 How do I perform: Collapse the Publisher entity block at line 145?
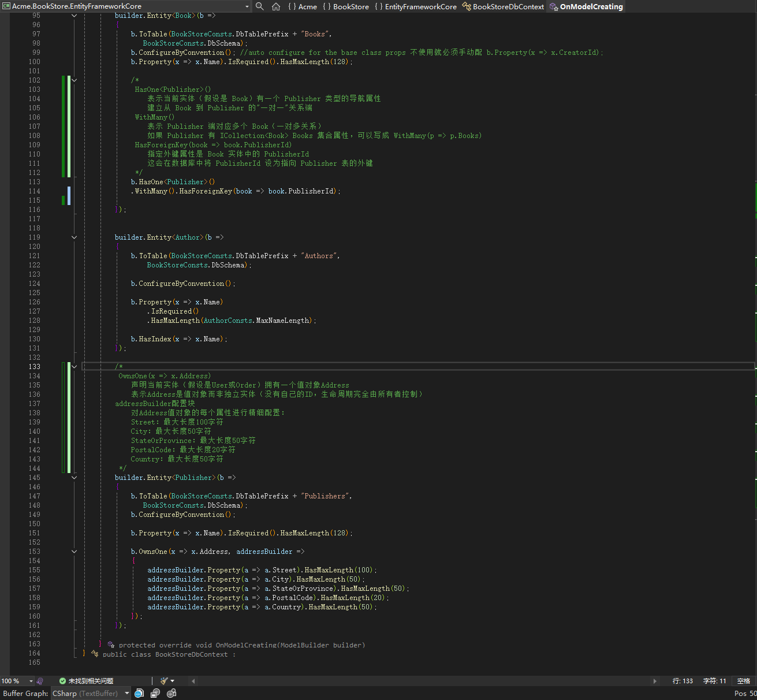coord(74,478)
